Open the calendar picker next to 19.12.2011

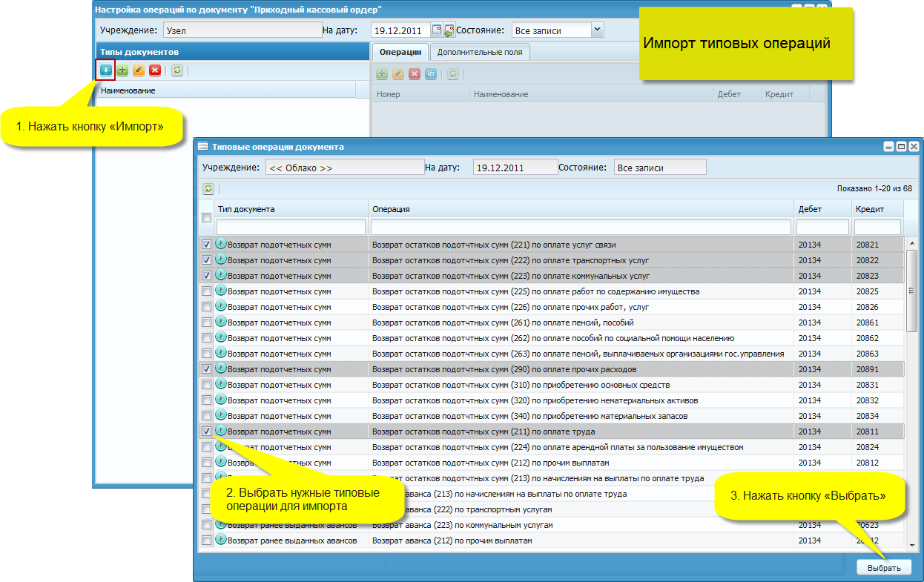pyautogui.click(x=437, y=30)
